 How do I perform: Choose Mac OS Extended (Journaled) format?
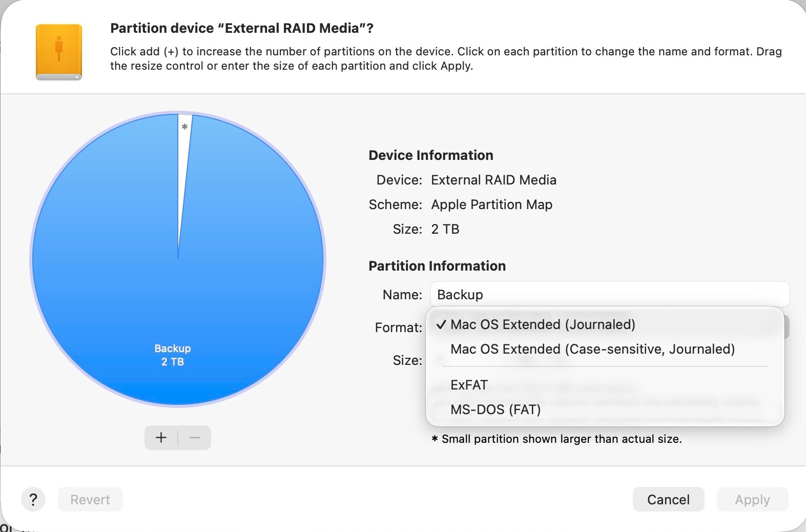(x=543, y=324)
